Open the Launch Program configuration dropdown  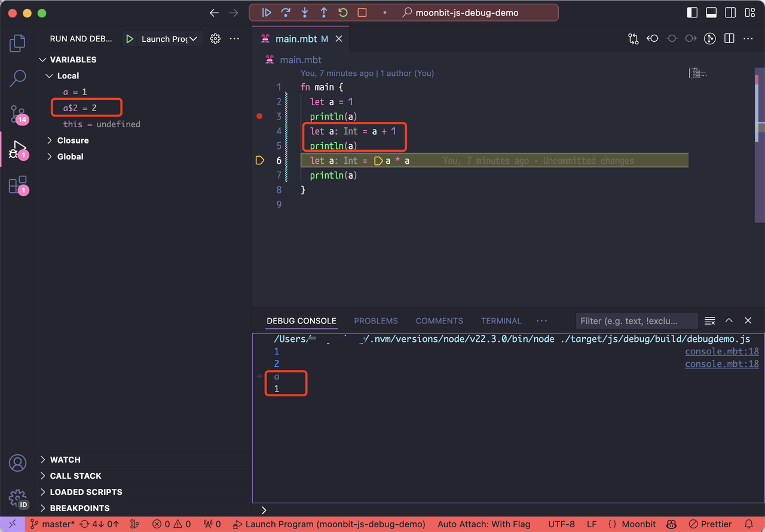coord(169,39)
